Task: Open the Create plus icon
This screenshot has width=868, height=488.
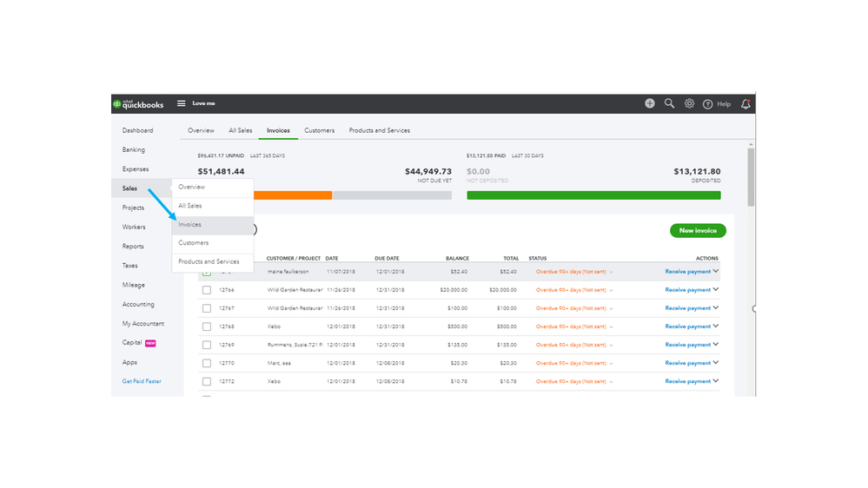Action: pyautogui.click(x=650, y=103)
